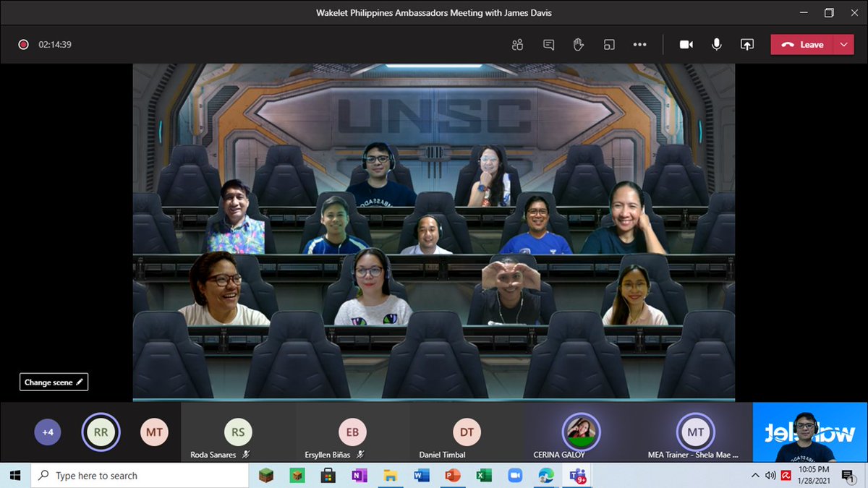The width and height of the screenshot is (868, 488).
Task: Click the self-view video thumbnail
Action: click(x=810, y=432)
